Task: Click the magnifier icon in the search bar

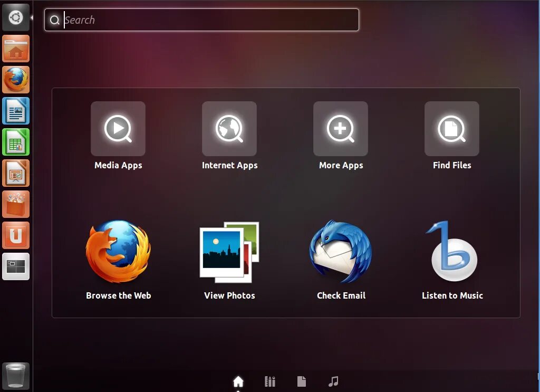Action: pos(54,20)
